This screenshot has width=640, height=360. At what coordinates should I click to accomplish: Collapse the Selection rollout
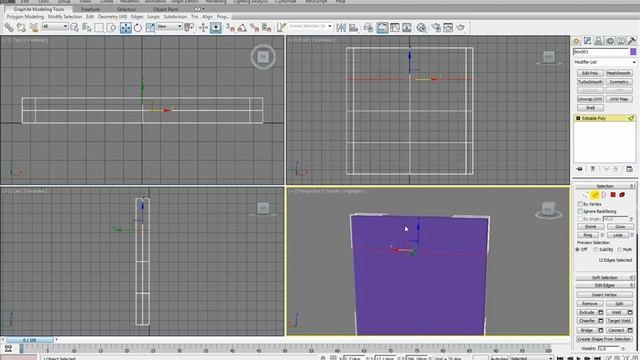(605, 186)
